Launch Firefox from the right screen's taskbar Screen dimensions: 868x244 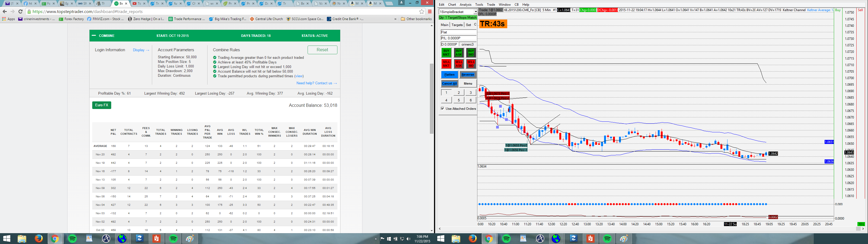[x=473, y=239]
